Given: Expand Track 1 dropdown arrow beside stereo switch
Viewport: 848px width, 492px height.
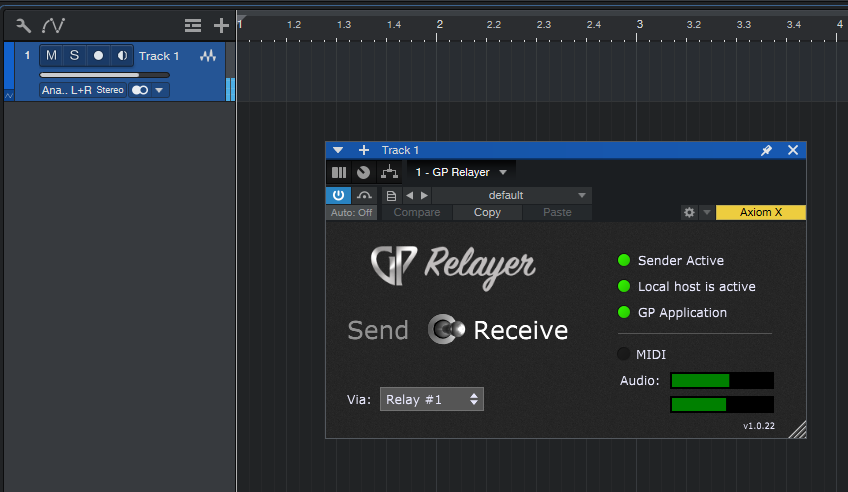Looking at the screenshot, I should (159, 90).
